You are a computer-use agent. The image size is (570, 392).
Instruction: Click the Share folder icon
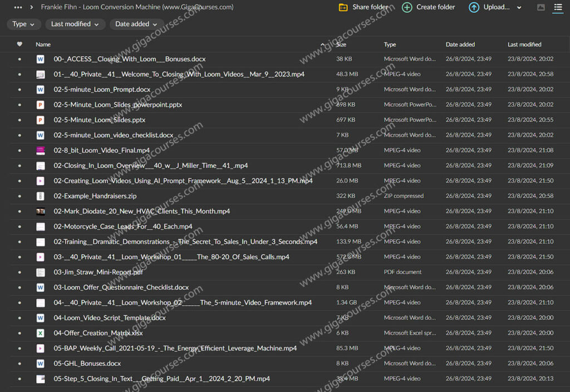click(343, 7)
